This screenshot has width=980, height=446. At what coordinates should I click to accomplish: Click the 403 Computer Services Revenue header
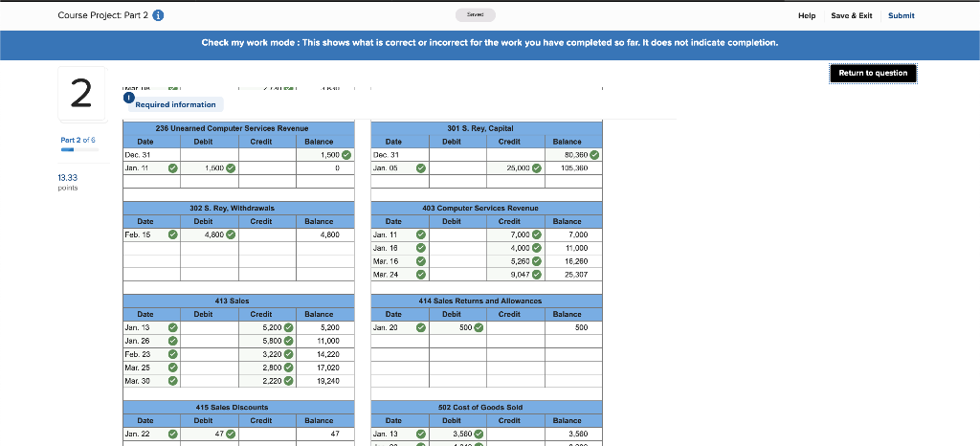tap(487, 208)
